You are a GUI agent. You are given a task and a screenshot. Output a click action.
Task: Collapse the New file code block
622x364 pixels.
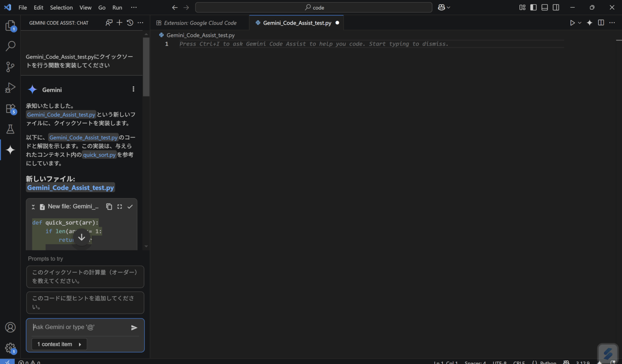(x=33, y=207)
